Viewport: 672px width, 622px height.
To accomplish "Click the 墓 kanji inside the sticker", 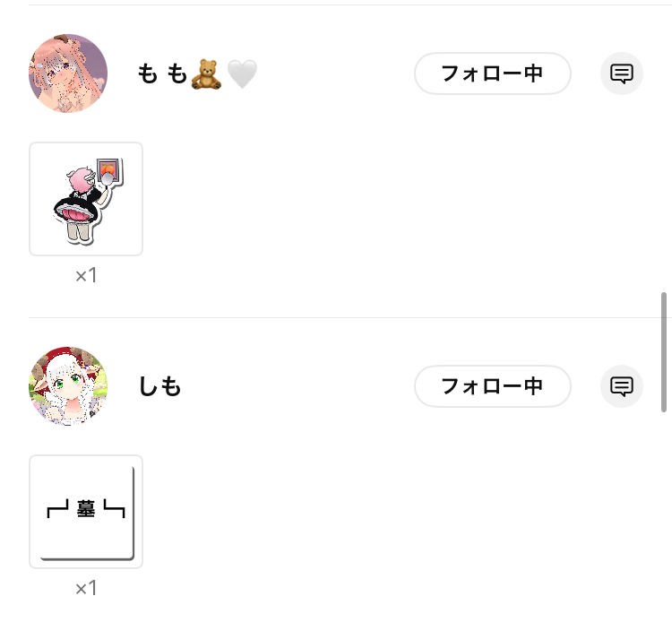I will (x=86, y=509).
